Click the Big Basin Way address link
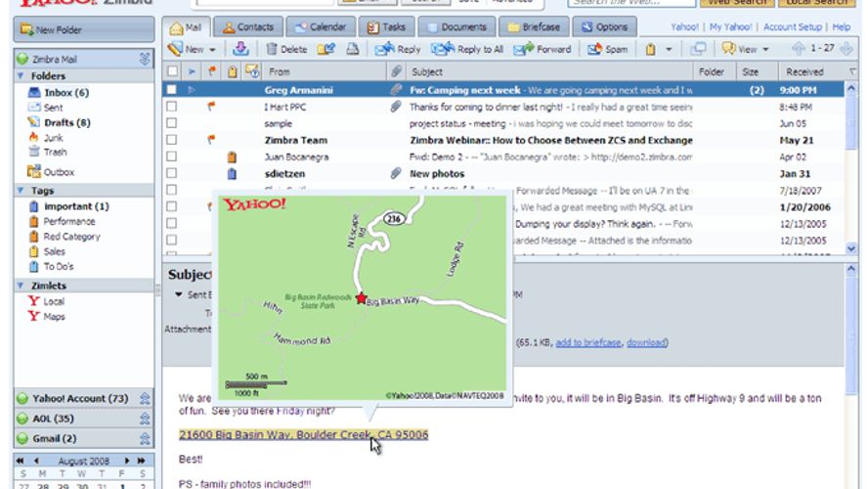The image size is (868, 489). (x=303, y=435)
